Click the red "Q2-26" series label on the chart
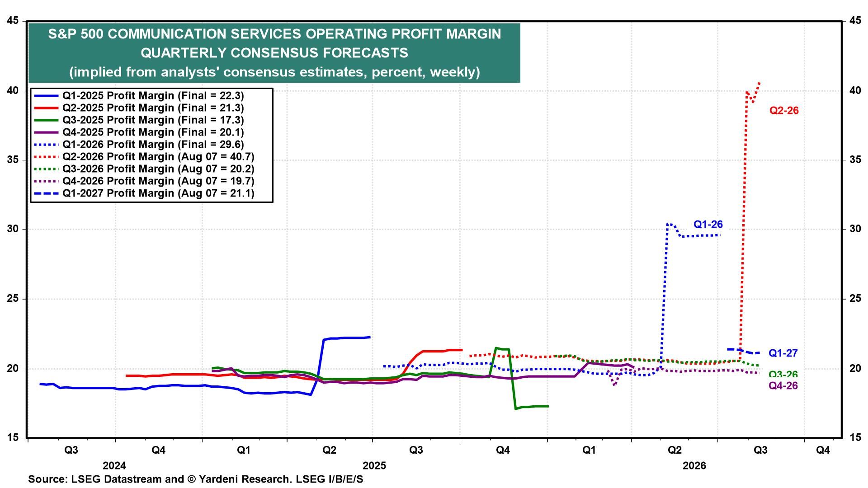 click(x=784, y=111)
